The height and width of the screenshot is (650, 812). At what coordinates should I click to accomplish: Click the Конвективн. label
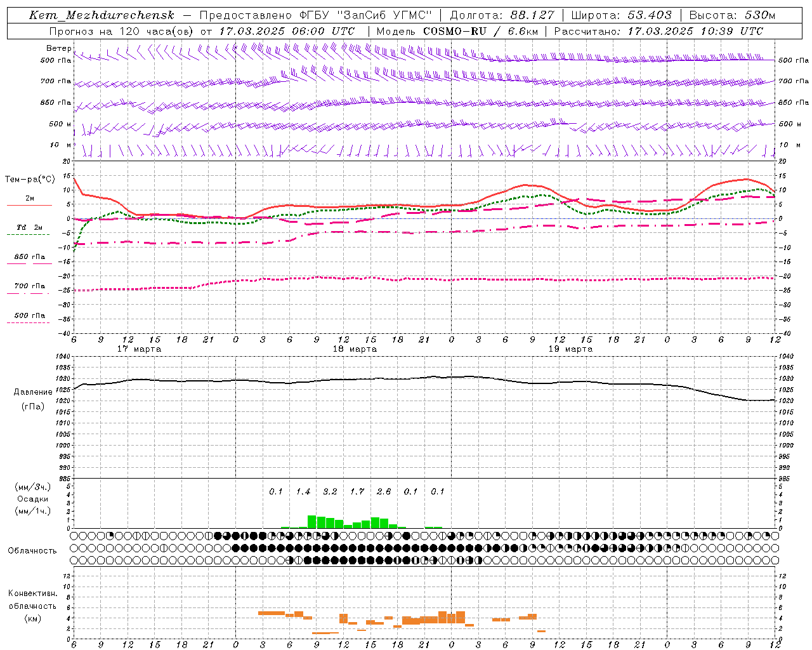[x=33, y=594]
